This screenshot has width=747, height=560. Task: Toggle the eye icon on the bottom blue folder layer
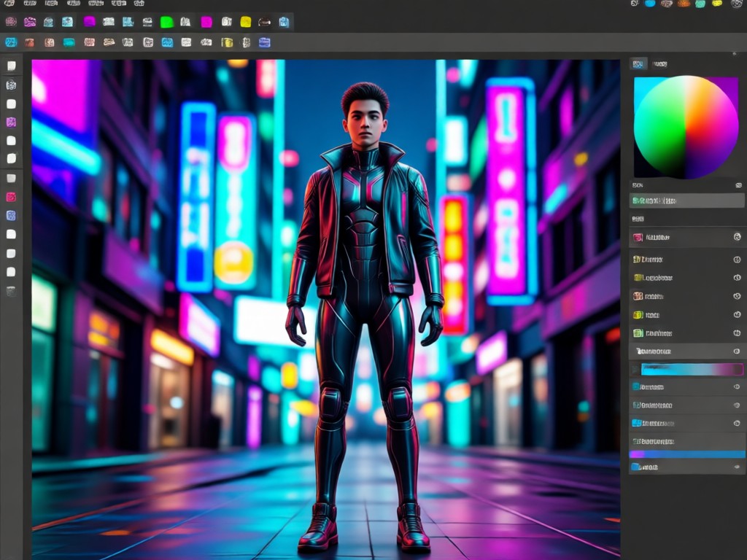click(737, 467)
